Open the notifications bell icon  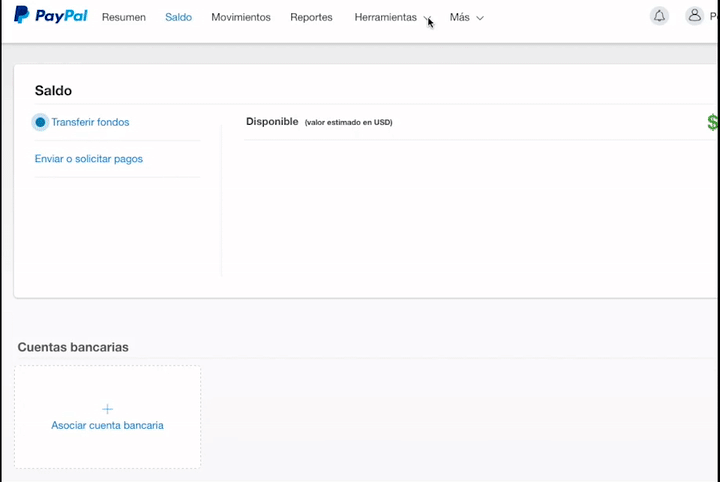(x=659, y=17)
